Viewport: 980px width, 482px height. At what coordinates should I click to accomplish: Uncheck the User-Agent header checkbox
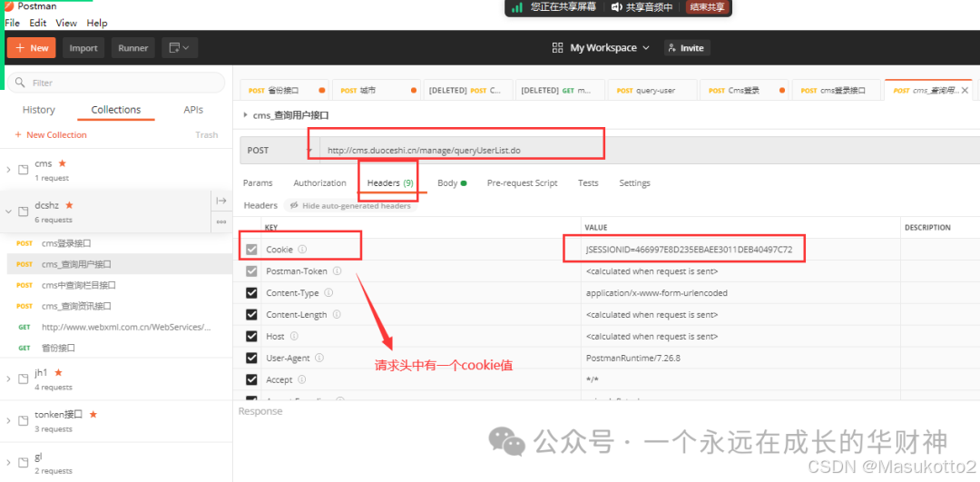(251, 359)
